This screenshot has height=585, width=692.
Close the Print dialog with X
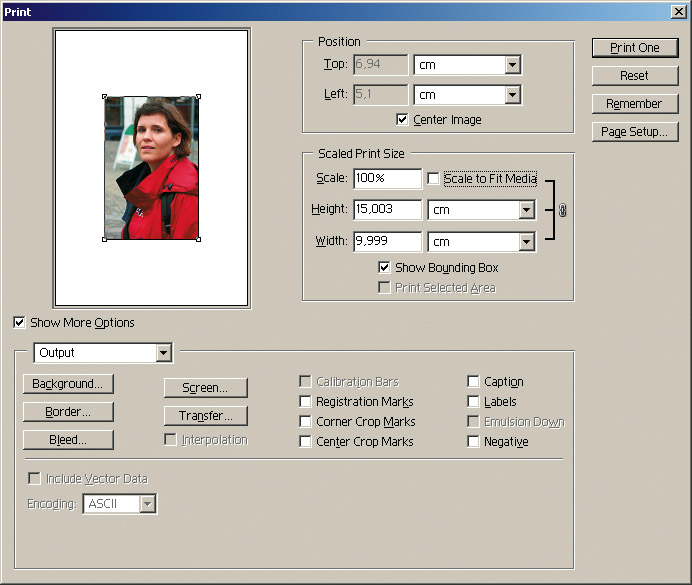coord(678,11)
